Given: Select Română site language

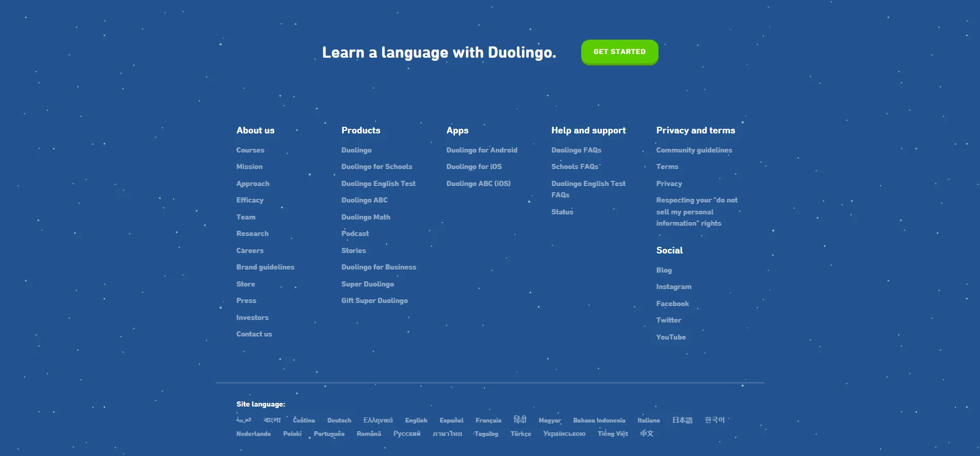Looking at the screenshot, I should click(x=369, y=434).
